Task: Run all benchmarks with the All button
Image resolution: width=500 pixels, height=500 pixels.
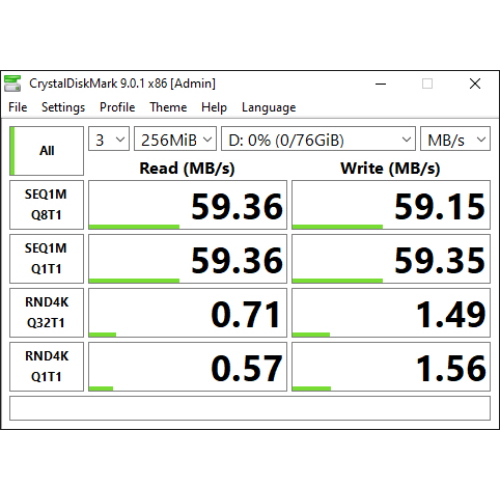Action: 46,151
